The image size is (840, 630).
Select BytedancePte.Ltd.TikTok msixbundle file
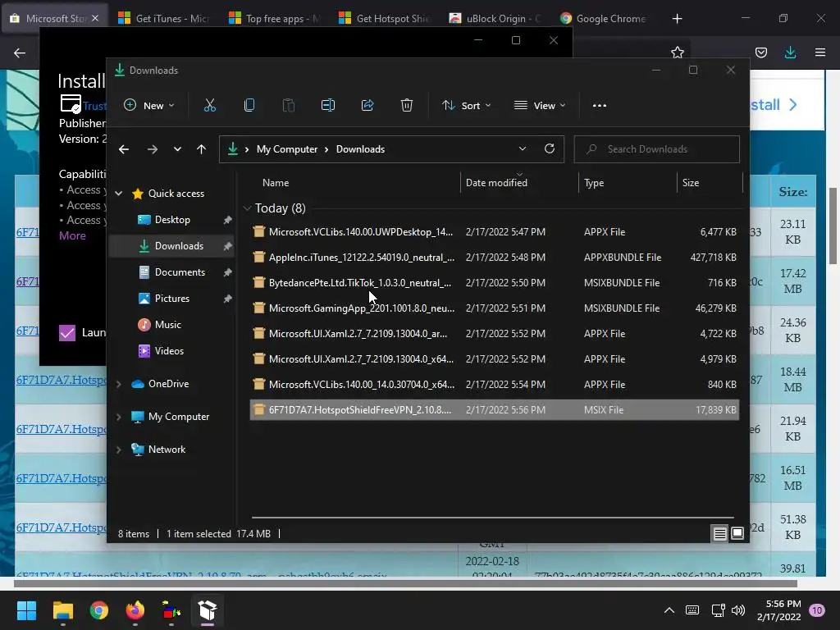tap(495, 283)
